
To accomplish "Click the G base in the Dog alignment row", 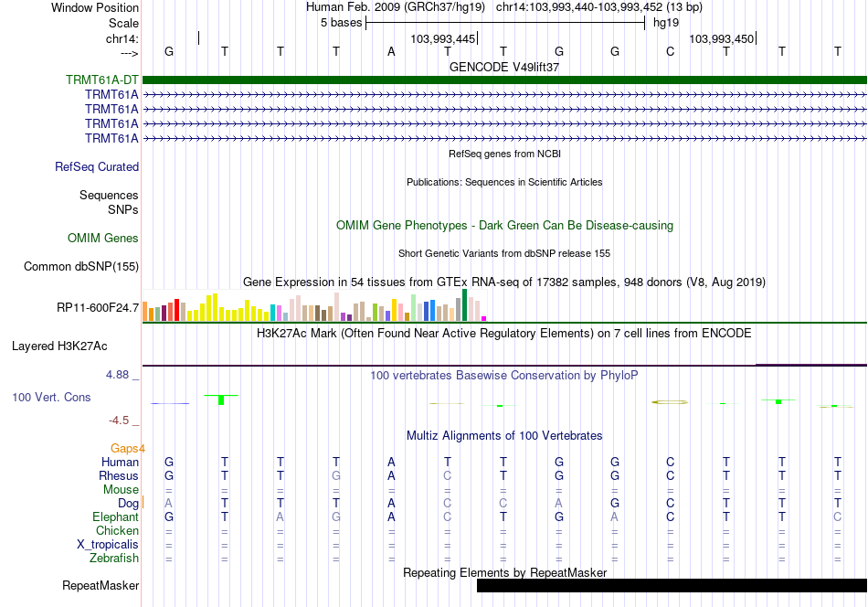I will tap(615, 504).
